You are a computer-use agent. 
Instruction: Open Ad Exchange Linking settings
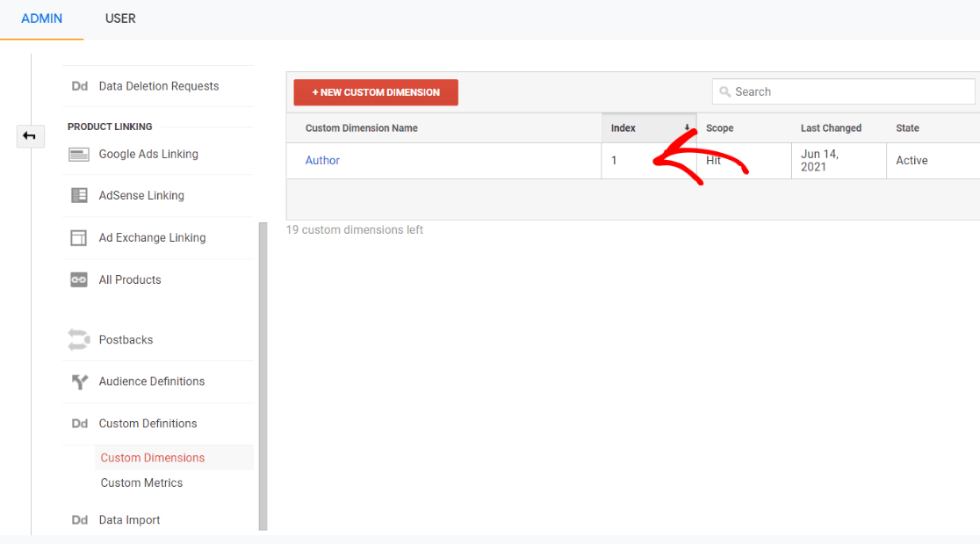click(x=152, y=237)
